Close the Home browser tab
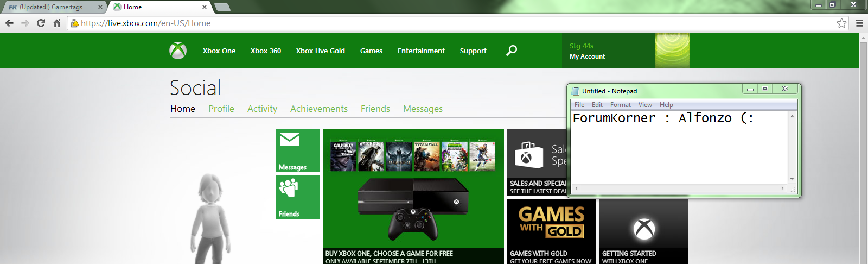 [x=205, y=7]
